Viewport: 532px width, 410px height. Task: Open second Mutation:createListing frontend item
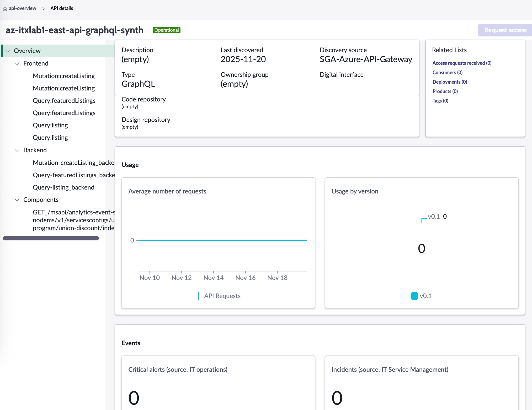tap(64, 88)
